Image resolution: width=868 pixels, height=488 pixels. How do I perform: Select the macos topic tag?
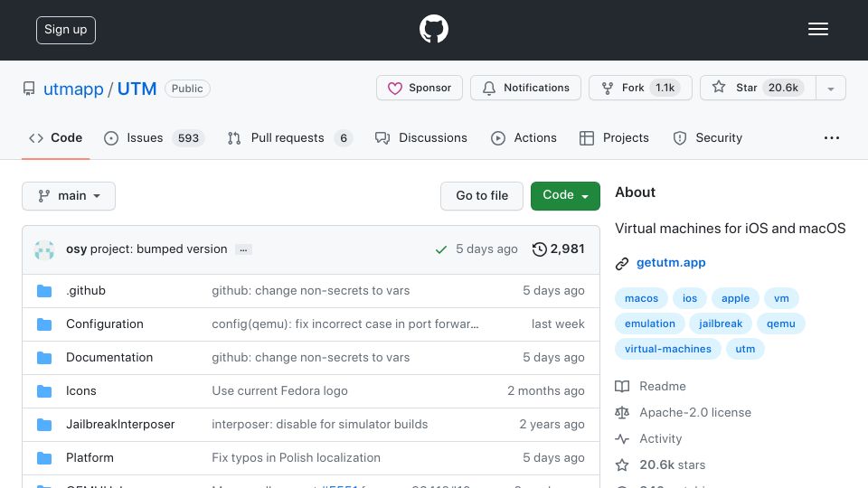[641, 298]
